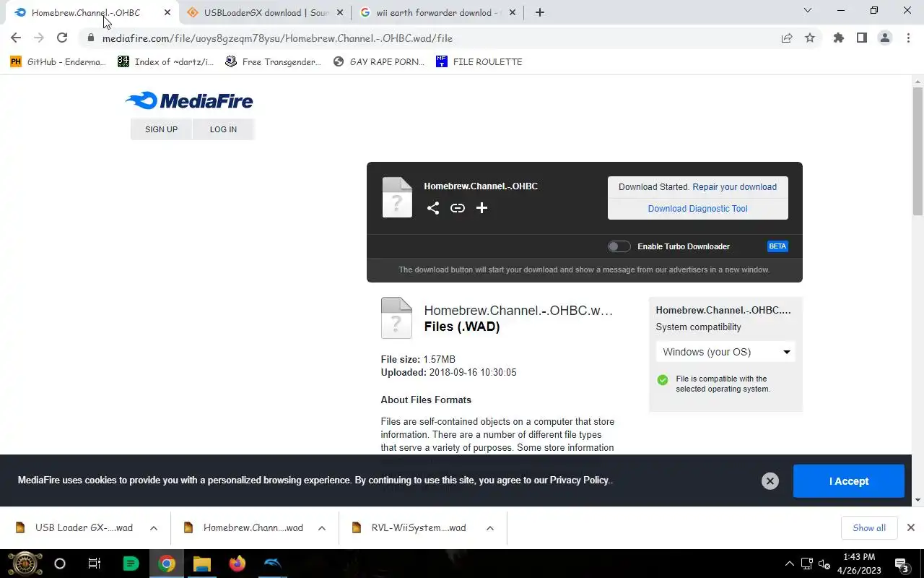This screenshot has height=578, width=924.
Task: Expand USB Loader GX download item menu
Action: pos(154,528)
